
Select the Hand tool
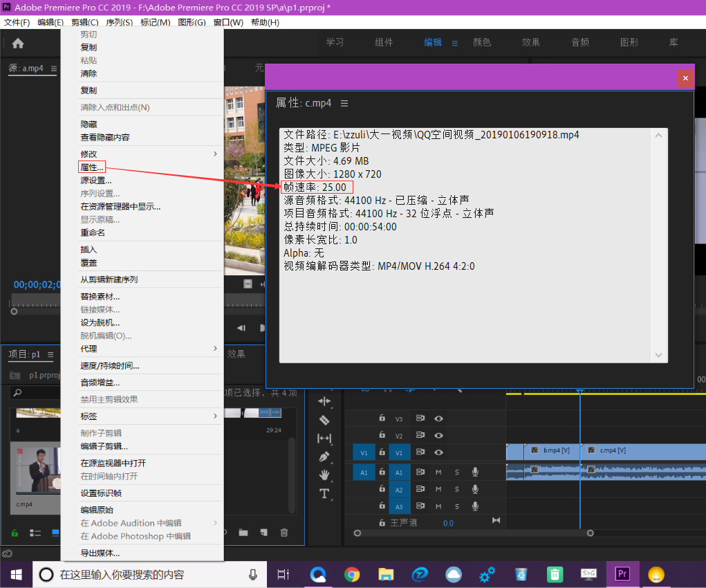[x=324, y=475]
